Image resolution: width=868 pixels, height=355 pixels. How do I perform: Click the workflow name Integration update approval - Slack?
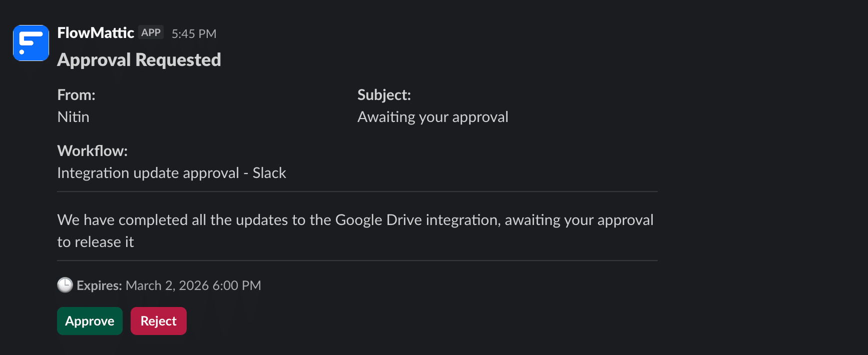(172, 172)
